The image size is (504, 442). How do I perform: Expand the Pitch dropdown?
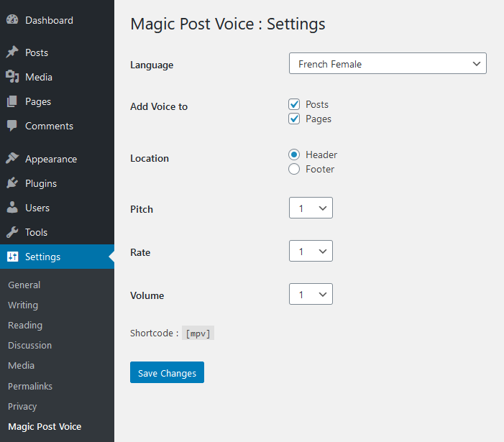coord(311,208)
